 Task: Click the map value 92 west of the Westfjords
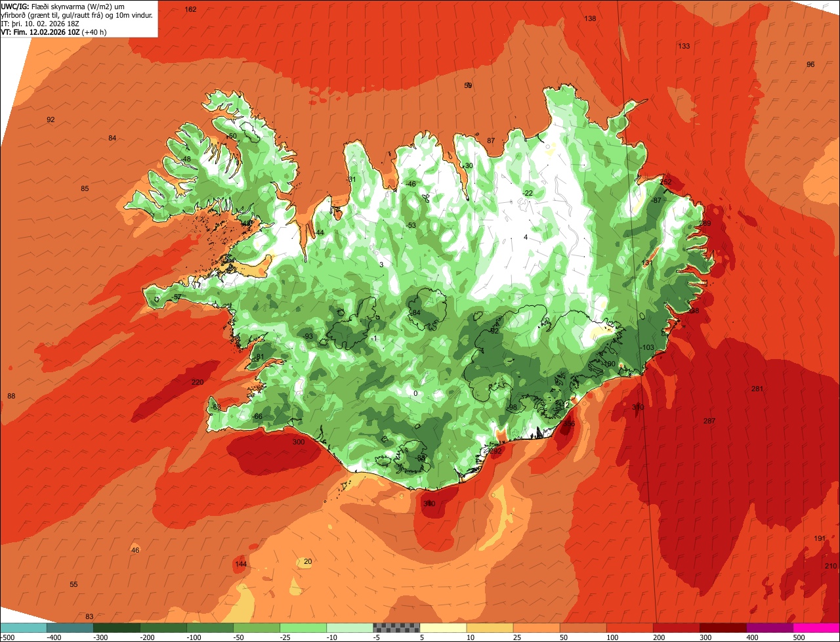51,119
